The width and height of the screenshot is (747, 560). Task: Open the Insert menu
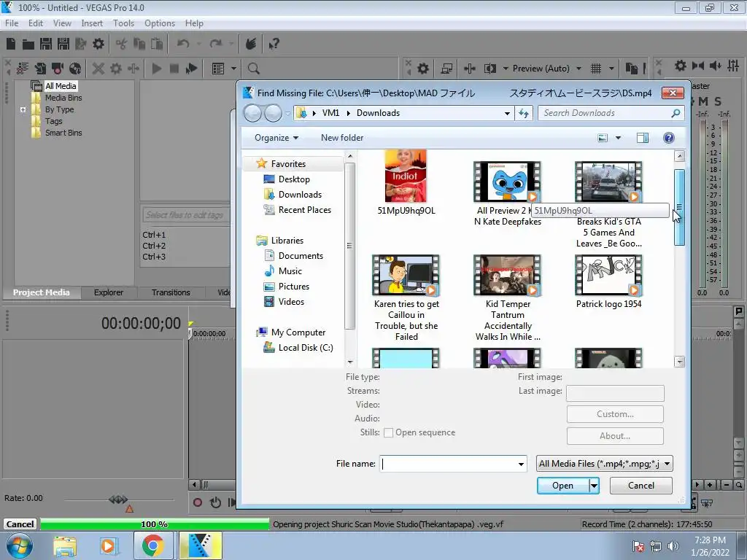pos(91,23)
